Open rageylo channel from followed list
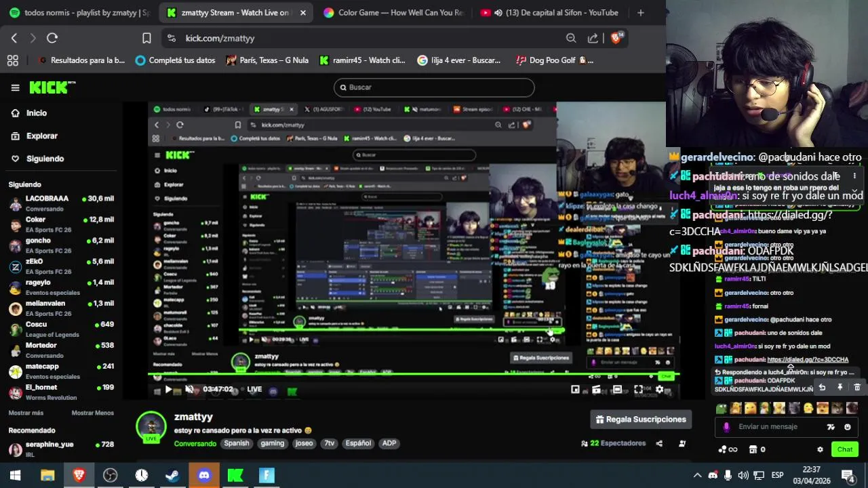Screen dimensions: 868x488 61,287
